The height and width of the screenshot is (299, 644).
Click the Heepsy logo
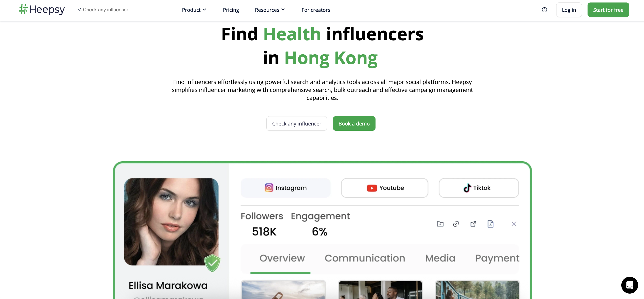pyautogui.click(x=42, y=10)
